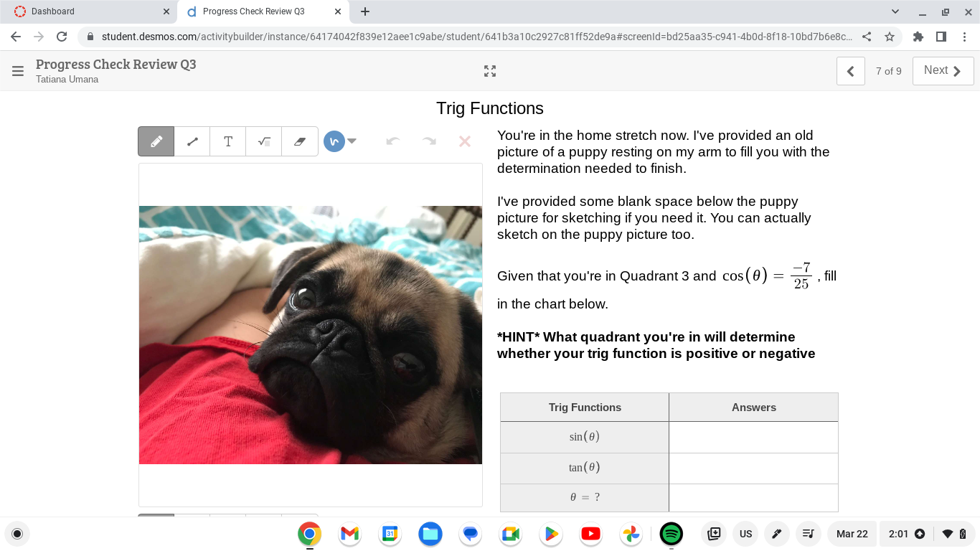This screenshot has width=980, height=551.
Task: Open the hamburger menu in Desmos
Action: 18,71
